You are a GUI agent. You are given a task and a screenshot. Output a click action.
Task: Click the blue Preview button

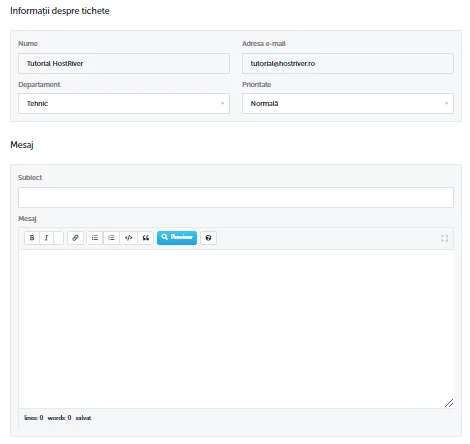click(x=177, y=238)
